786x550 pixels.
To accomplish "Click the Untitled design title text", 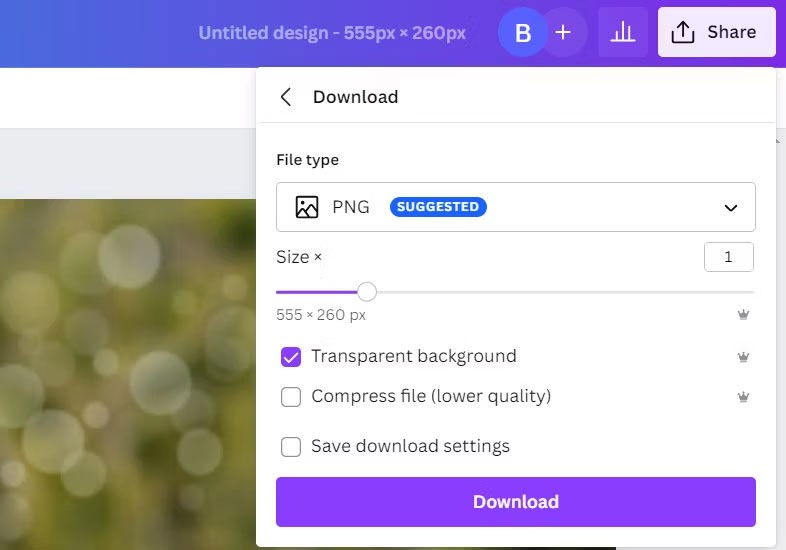I will [332, 33].
